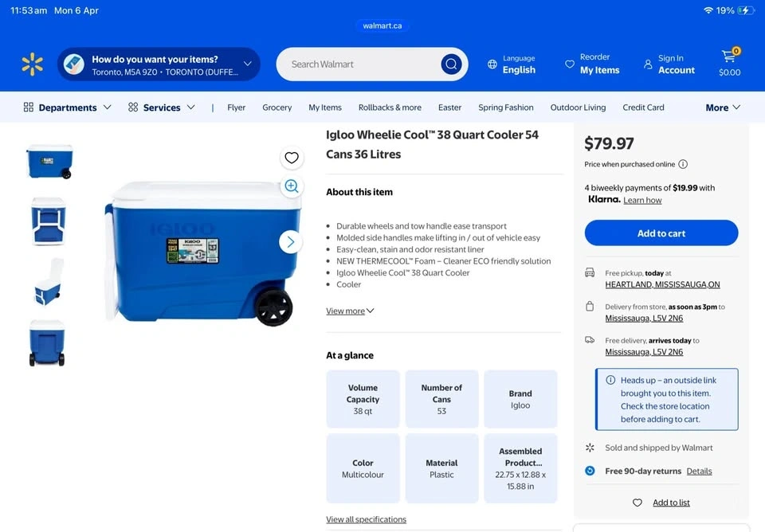
Task: Click the Walmart spark logo
Action: [x=32, y=65]
